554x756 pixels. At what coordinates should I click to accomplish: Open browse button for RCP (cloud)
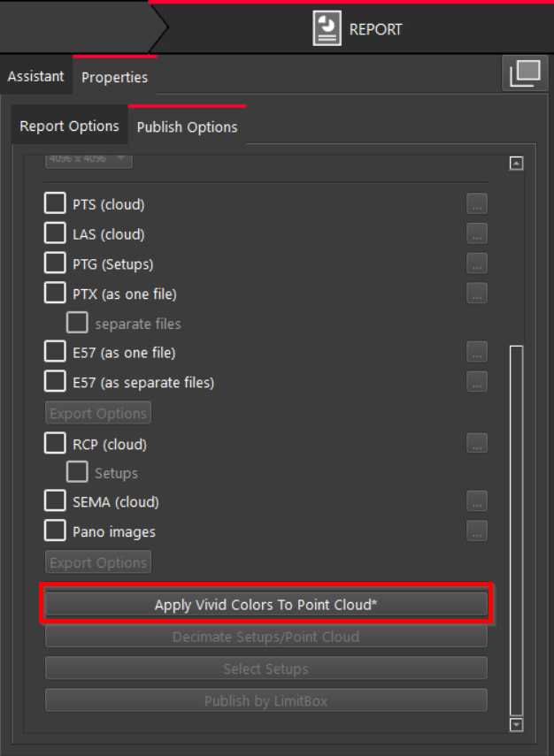coord(477,444)
